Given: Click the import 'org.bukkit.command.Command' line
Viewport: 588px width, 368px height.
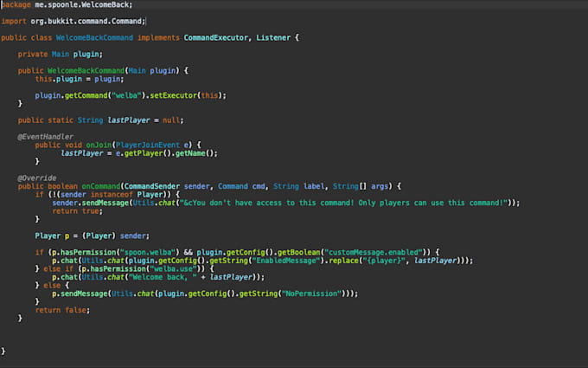Looking at the screenshot, I should [73, 22].
